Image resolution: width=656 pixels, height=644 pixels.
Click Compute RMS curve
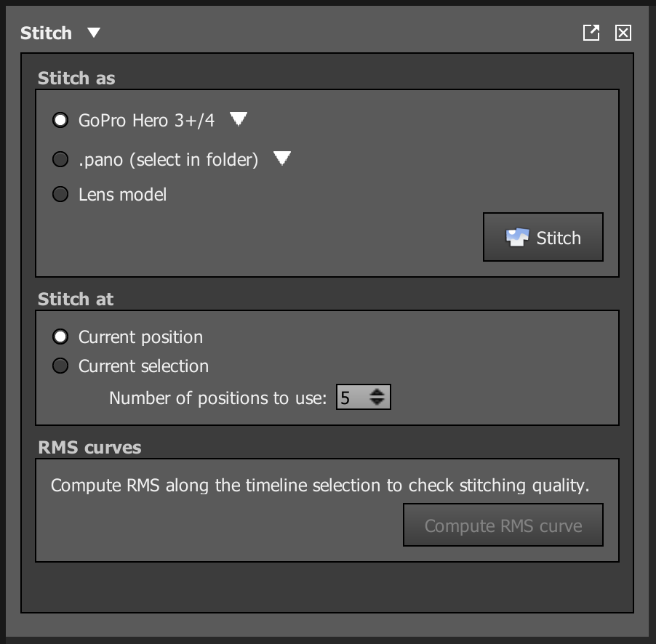click(503, 525)
